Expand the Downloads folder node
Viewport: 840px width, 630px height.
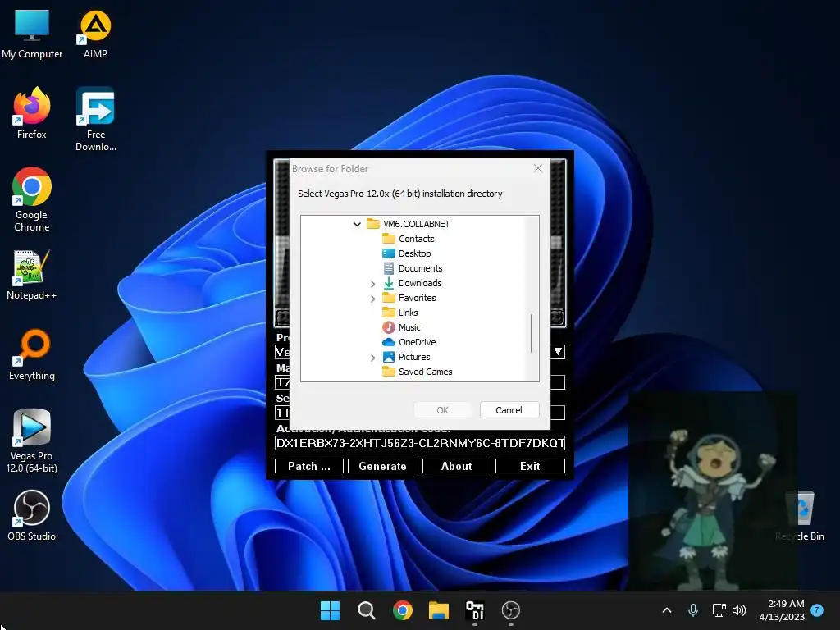(x=373, y=283)
